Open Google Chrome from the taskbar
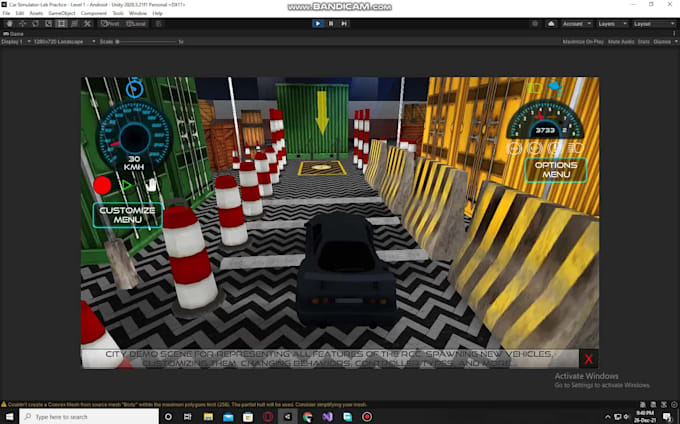 307,417
